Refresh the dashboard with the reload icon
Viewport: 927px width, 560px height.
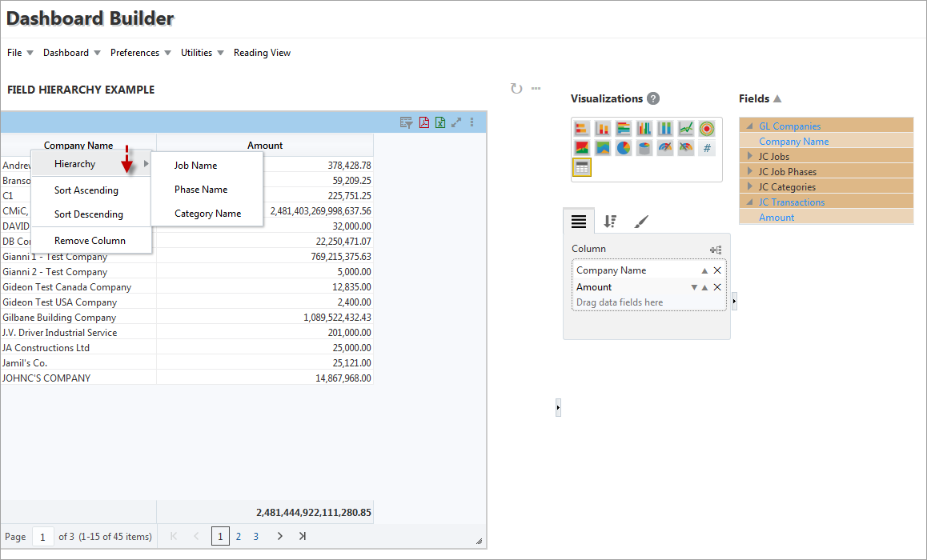[516, 89]
